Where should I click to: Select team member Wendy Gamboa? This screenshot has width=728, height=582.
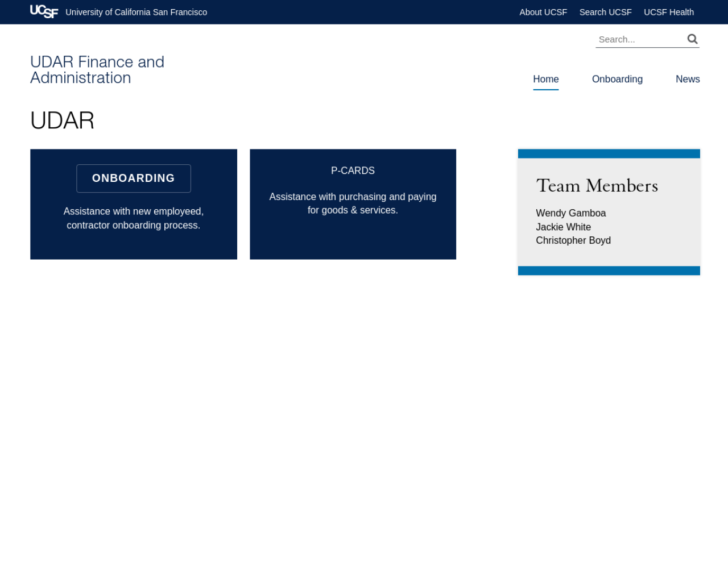(571, 213)
